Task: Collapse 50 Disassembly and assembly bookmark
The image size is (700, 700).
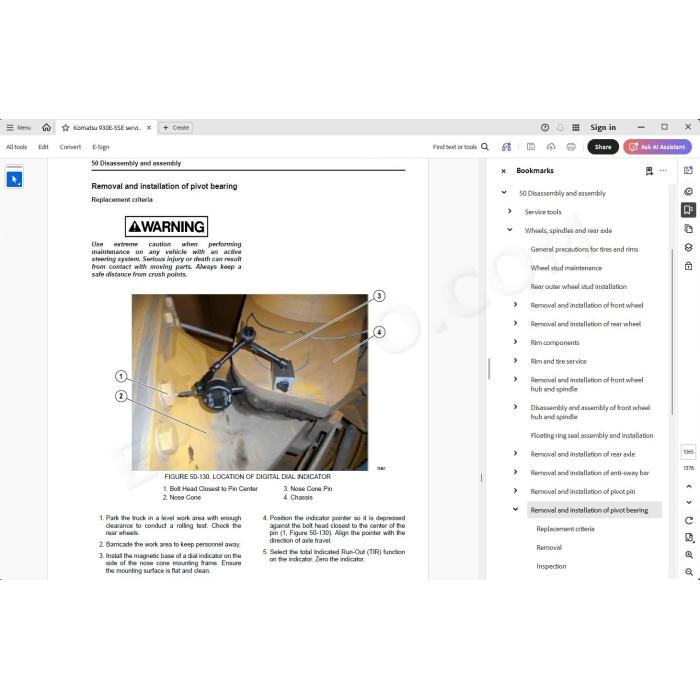Action: coord(504,192)
